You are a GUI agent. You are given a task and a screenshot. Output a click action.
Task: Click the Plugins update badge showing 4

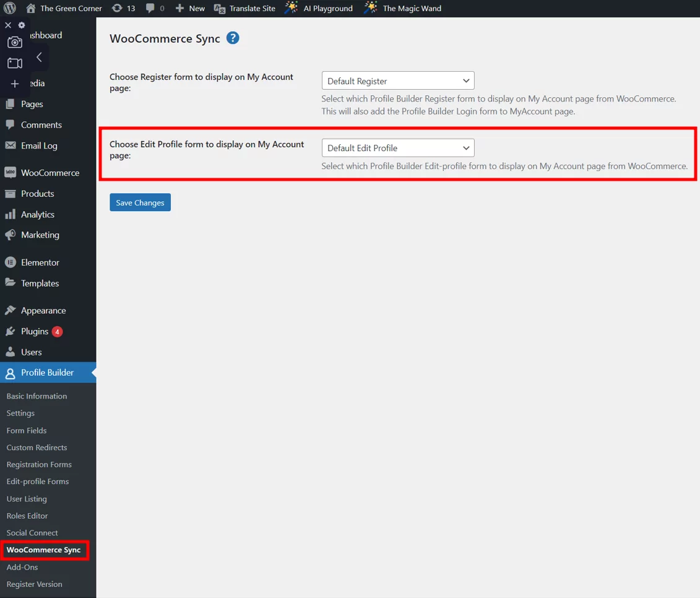57,332
